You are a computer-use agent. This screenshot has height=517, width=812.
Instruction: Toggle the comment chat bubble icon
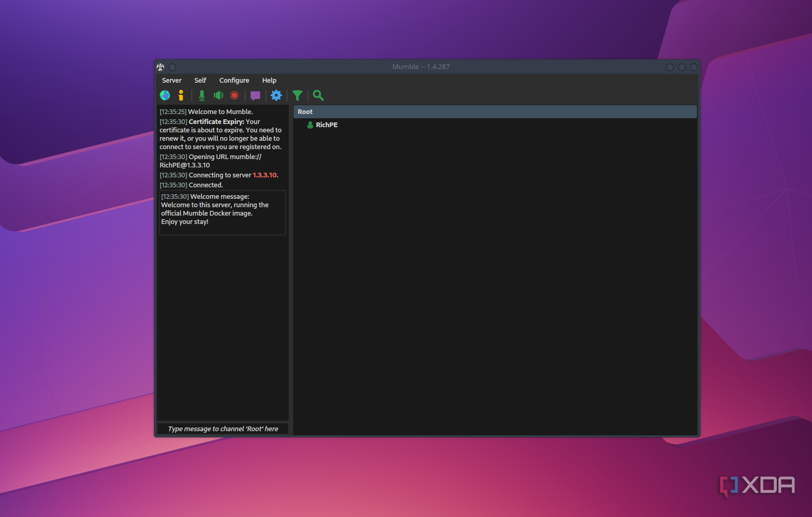[x=255, y=96]
